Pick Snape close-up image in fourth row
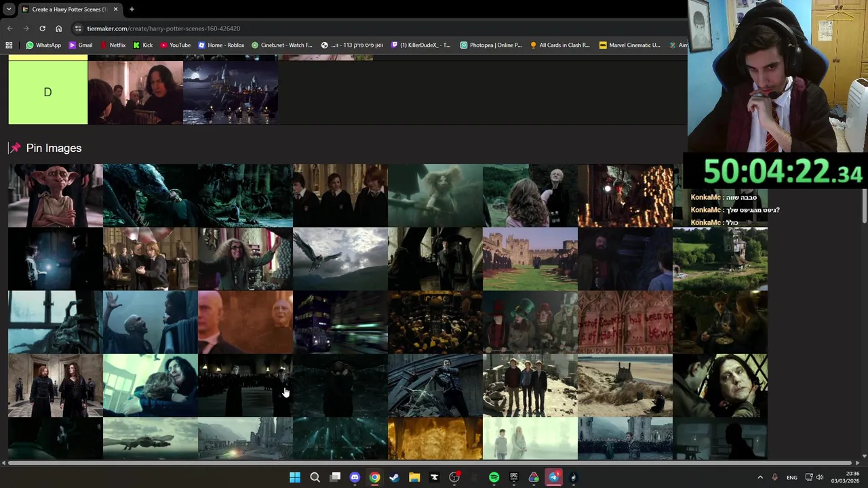This screenshot has width=868, height=488. click(x=720, y=386)
